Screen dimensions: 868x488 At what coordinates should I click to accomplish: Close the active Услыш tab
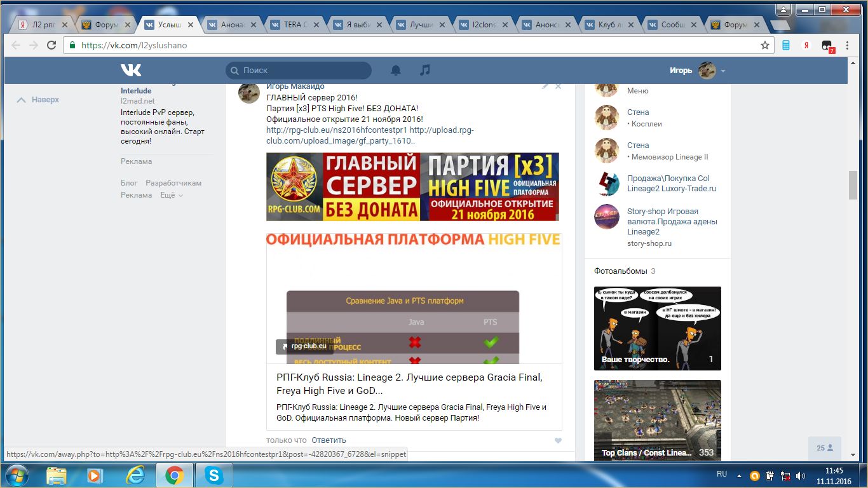[x=190, y=25]
